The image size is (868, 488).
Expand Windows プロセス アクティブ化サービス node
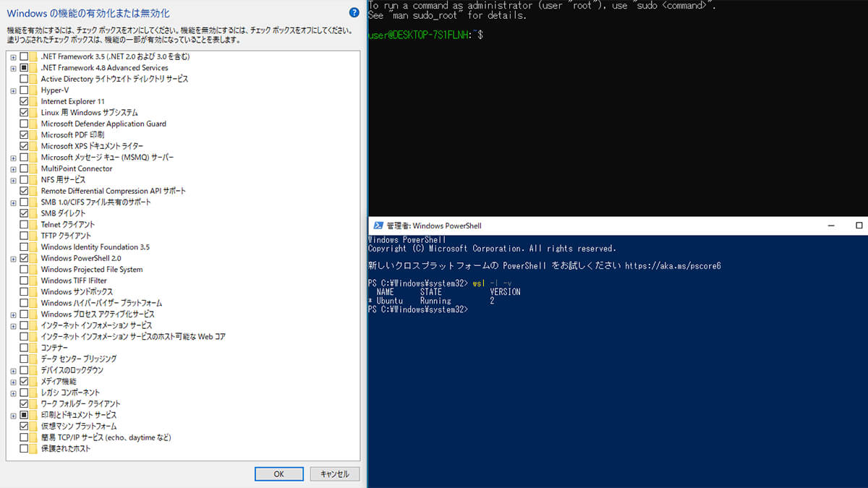(x=13, y=314)
